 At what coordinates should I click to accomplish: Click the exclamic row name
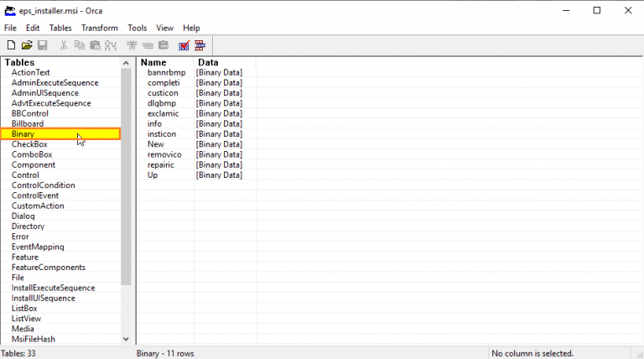coord(164,113)
